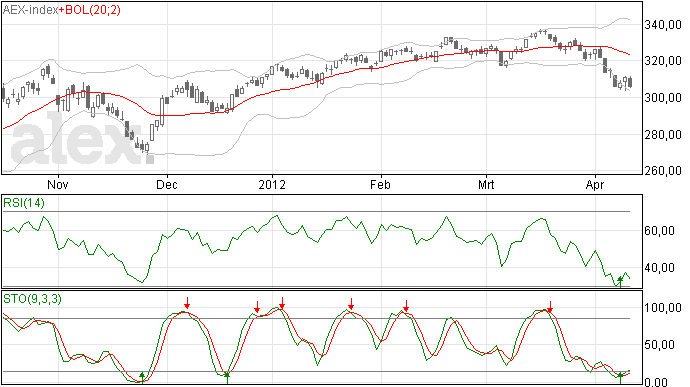690x387 pixels.
Task: Click the red sell arrow in early February
Action: pos(406,306)
